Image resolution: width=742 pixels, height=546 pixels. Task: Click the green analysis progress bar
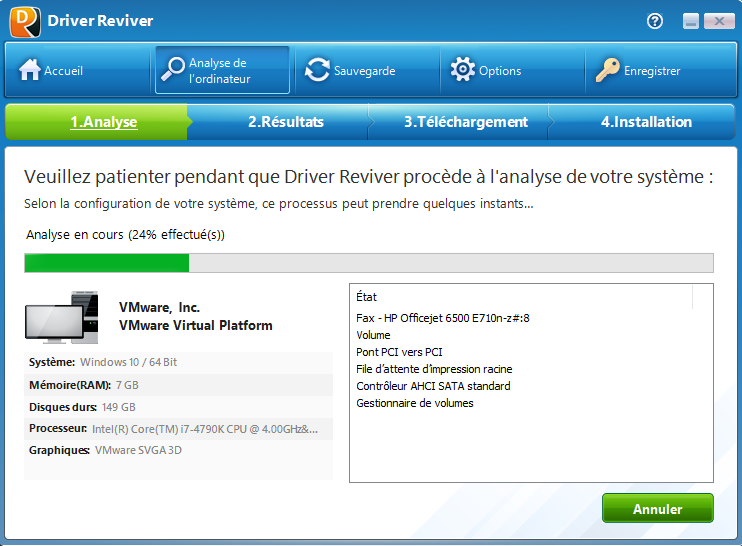[x=369, y=263]
